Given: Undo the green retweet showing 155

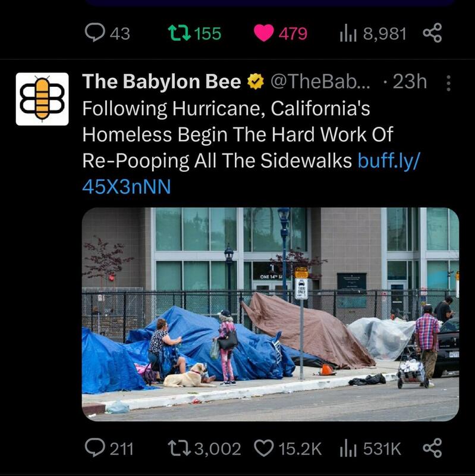Looking at the screenshot, I should point(180,33).
